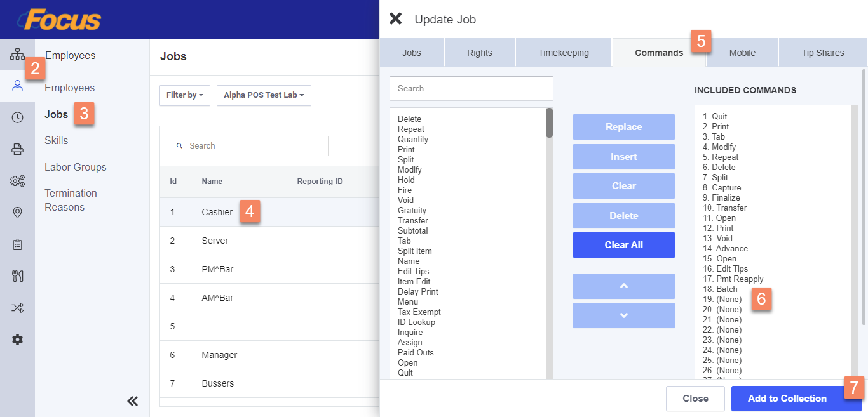Click the Clear button

(623, 186)
